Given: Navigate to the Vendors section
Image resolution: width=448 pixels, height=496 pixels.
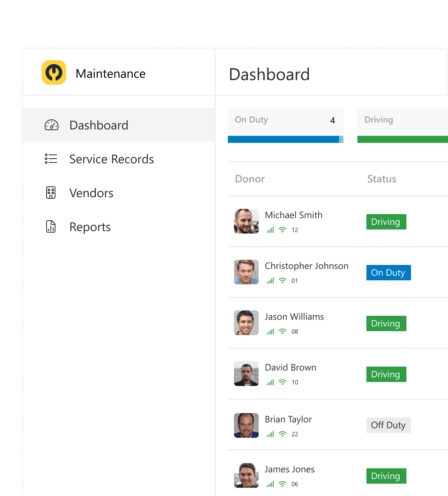Looking at the screenshot, I should point(91,193).
